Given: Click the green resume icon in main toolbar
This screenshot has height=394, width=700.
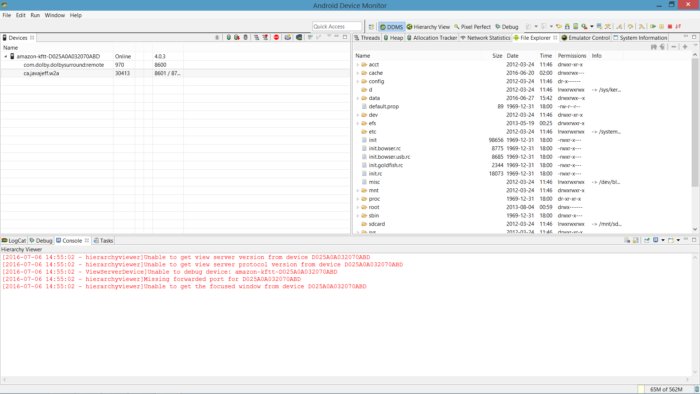Looking at the screenshot, I should click(x=653, y=27).
